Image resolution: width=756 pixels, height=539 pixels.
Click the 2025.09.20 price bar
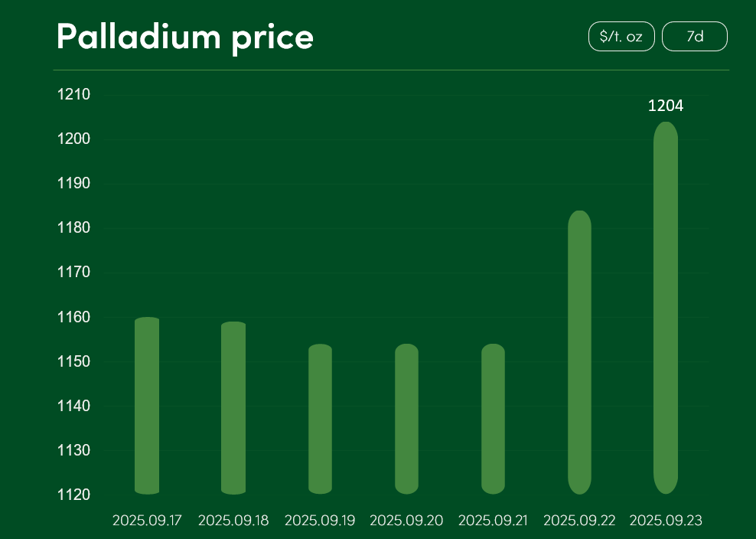pyautogui.click(x=406, y=419)
